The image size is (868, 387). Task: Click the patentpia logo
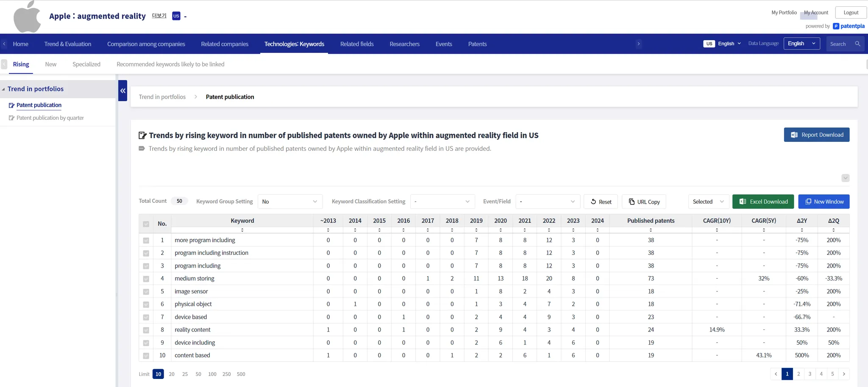(849, 26)
